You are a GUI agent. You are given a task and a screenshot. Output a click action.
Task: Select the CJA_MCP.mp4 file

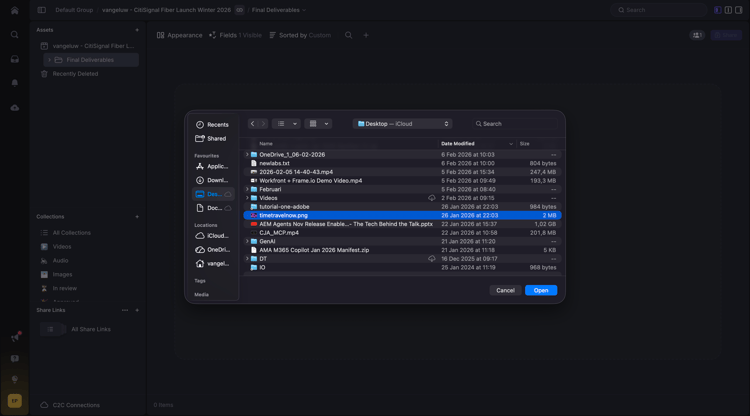point(402,233)
